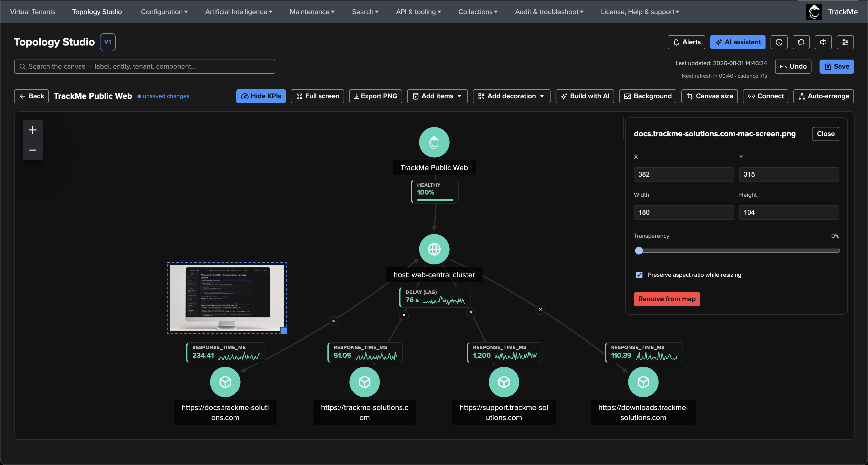The width and height of the screenshot is (868, 465).
Task: Select the TrackMe Public Web root node icon
Action: coord(434,142)
